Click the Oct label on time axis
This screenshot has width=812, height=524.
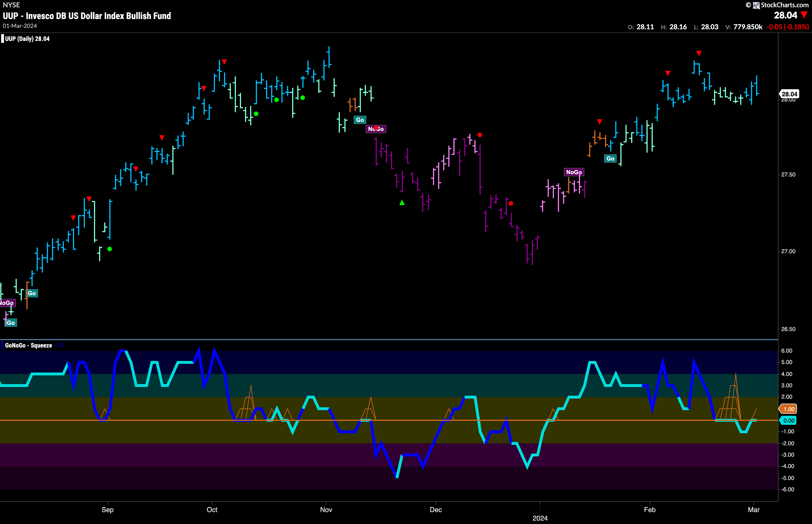pos(212,510)
